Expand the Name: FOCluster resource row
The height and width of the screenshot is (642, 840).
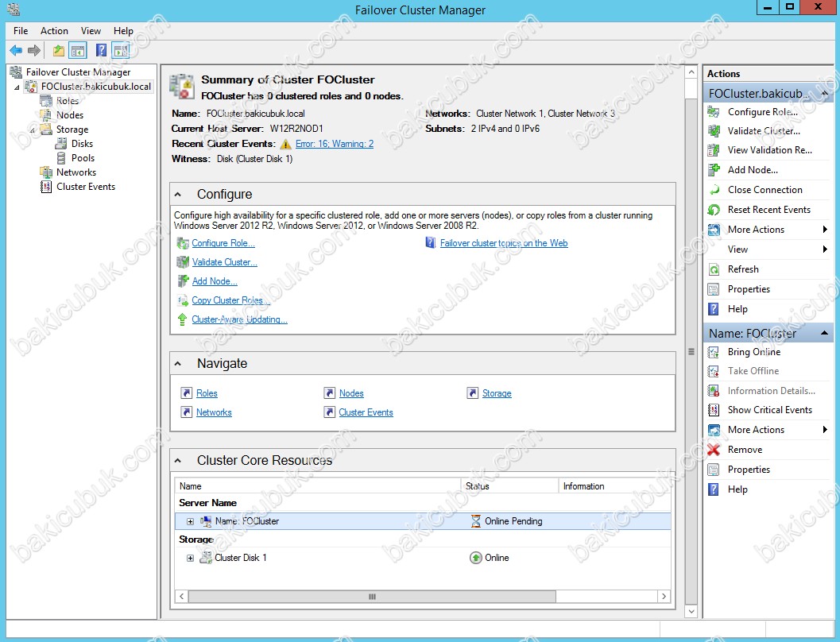tap(190, 521)
